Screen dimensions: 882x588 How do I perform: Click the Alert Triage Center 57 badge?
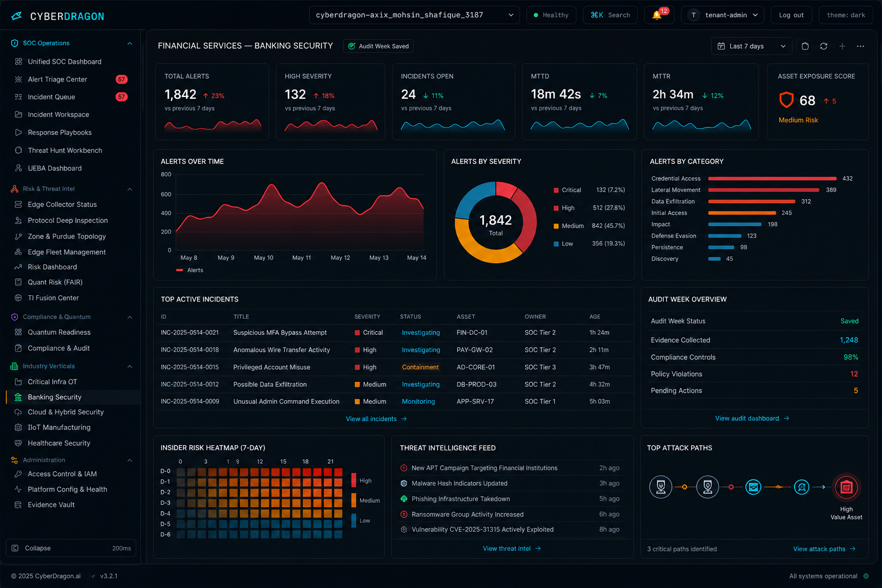click(x=122, y=79)
